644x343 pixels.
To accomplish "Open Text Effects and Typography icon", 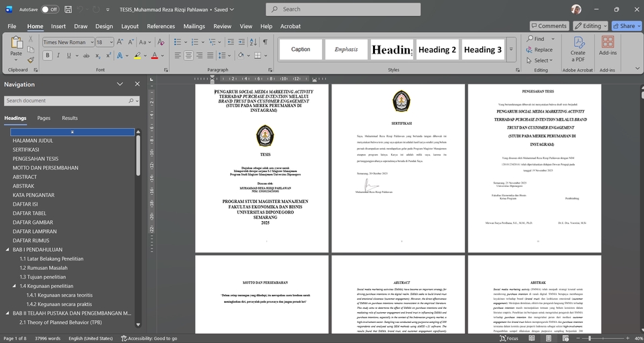I will (x=119, y=56).
